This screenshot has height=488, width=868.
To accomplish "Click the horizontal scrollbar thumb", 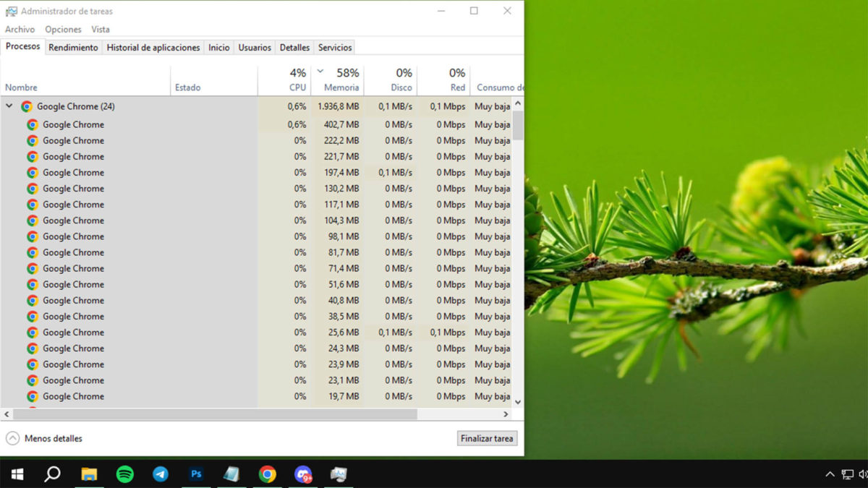I will pos(215,414).
